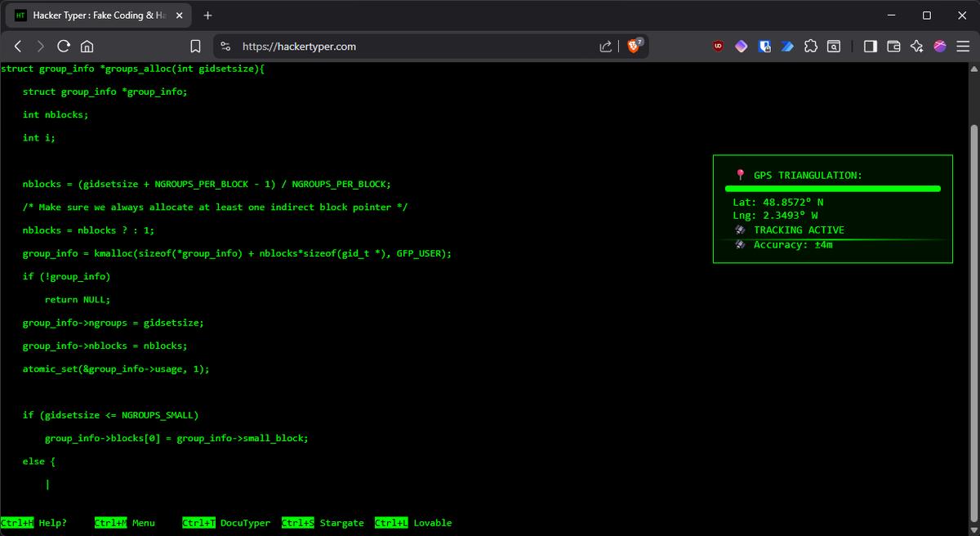Image resolution: width=980 pixels, height=536 pixels.
Task: Open Brave Wallet
Action: (893, 47)
